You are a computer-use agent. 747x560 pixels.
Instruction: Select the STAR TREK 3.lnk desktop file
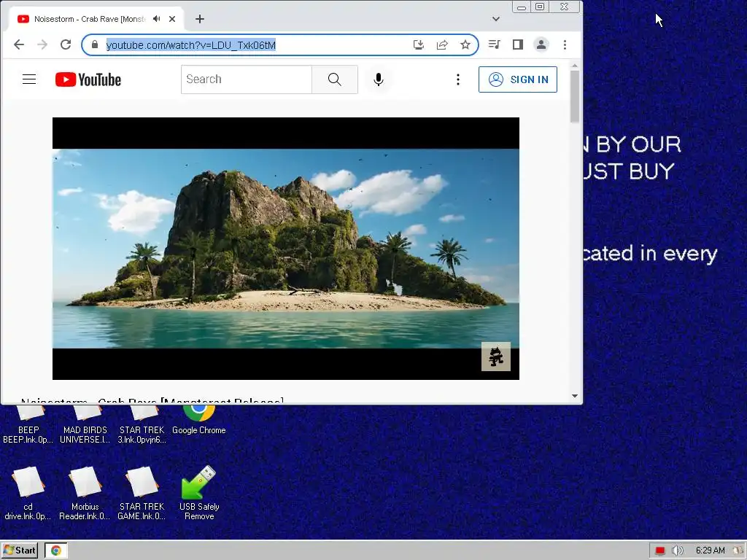[x=142, y=425]
